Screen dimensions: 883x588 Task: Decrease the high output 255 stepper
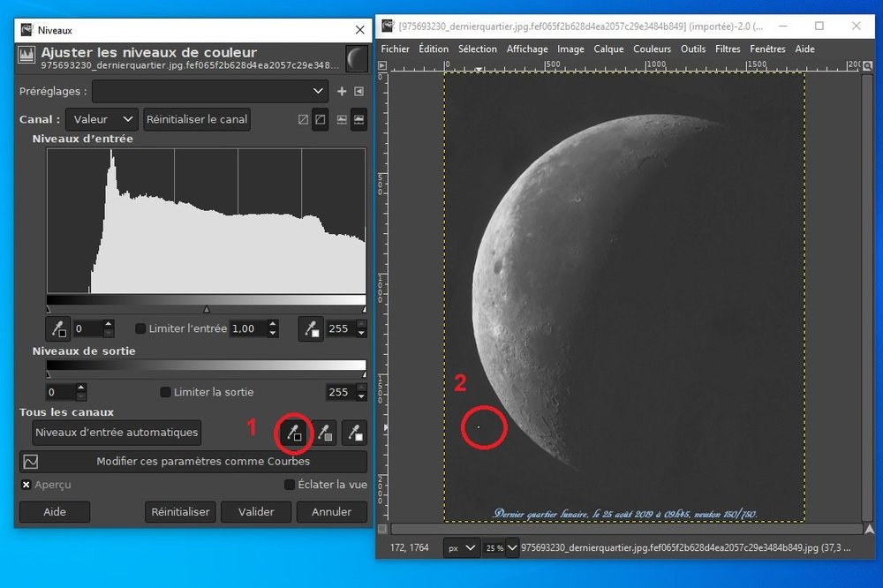coord(361,397)
